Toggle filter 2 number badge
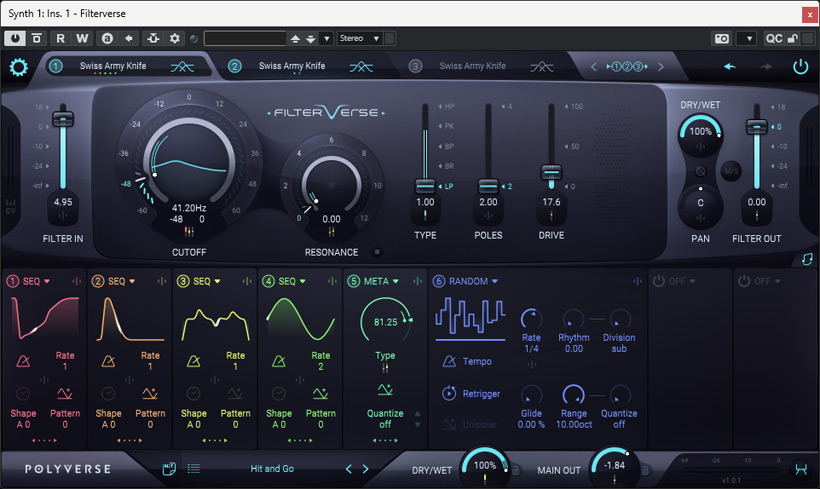 pos(234,66)
